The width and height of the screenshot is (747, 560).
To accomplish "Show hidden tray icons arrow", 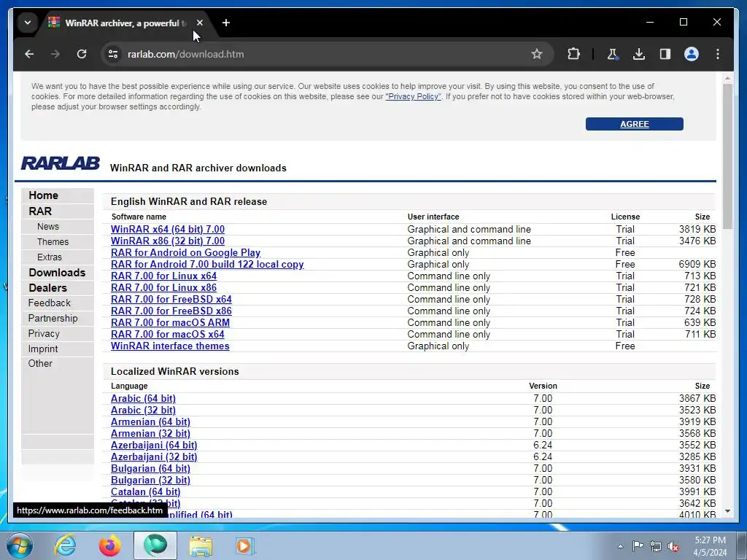I will tap(620, 546).
